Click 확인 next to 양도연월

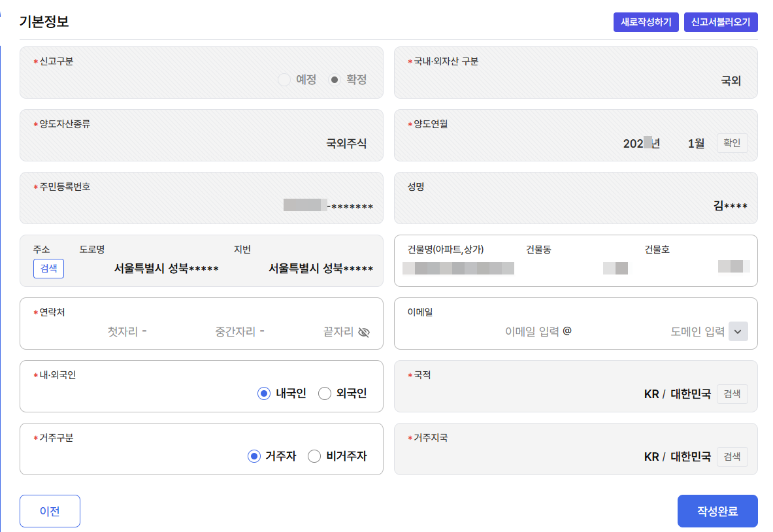point(732,143)
